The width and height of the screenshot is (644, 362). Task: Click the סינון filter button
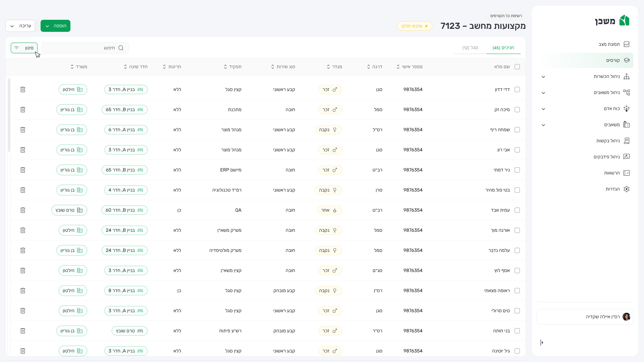point(24,48)
